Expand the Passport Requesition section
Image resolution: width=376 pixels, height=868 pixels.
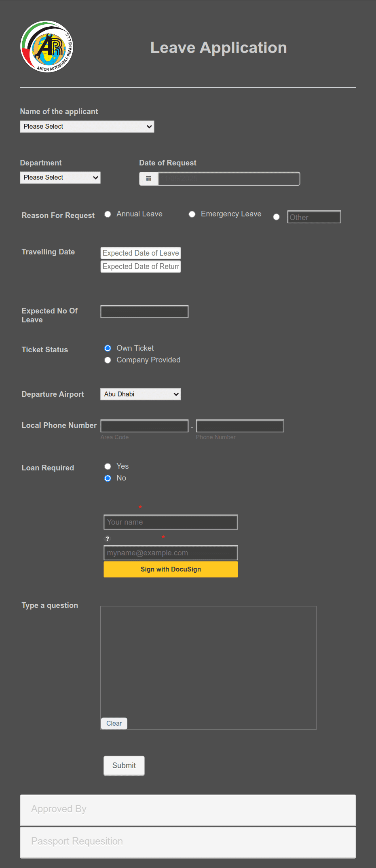188,842
